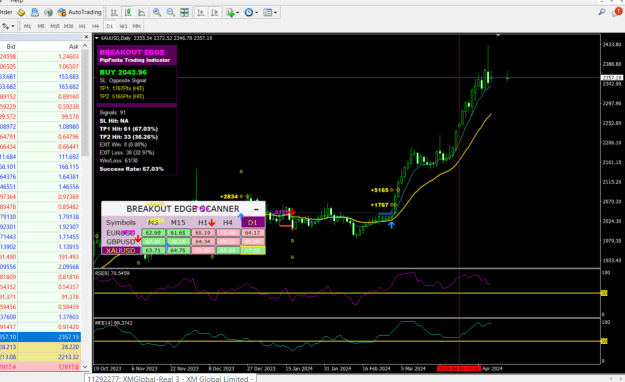Expand the indicators dropdown arrow

click(x=238, y=13)
